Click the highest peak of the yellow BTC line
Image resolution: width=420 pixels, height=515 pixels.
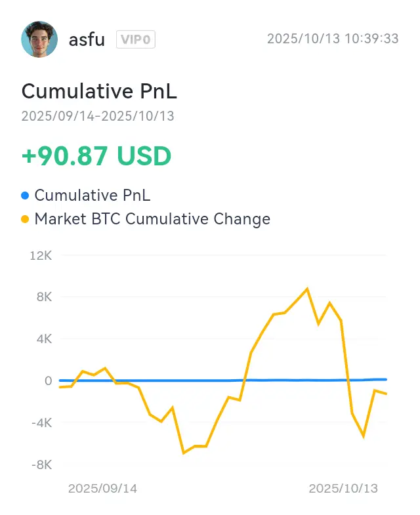[307, 289]
